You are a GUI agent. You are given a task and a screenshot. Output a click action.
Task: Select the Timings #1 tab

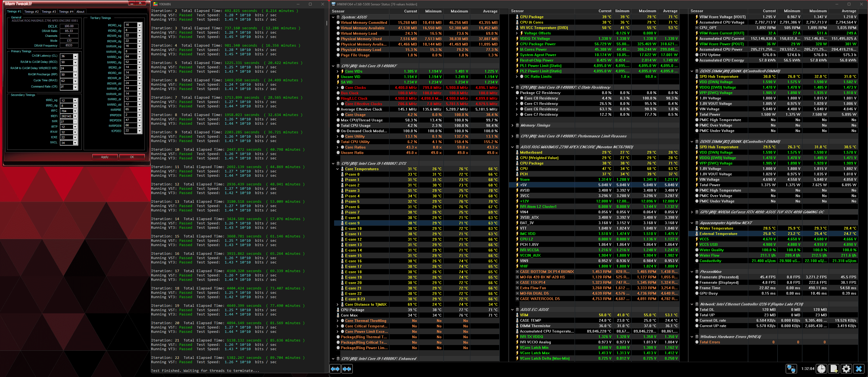click(14, 11)
